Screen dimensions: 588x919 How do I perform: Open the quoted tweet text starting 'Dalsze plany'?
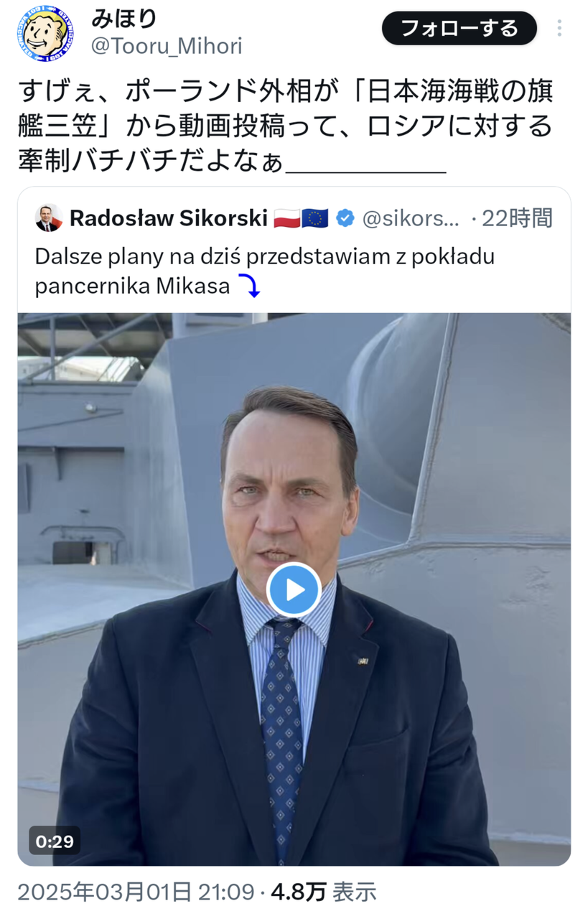[265, 271]
